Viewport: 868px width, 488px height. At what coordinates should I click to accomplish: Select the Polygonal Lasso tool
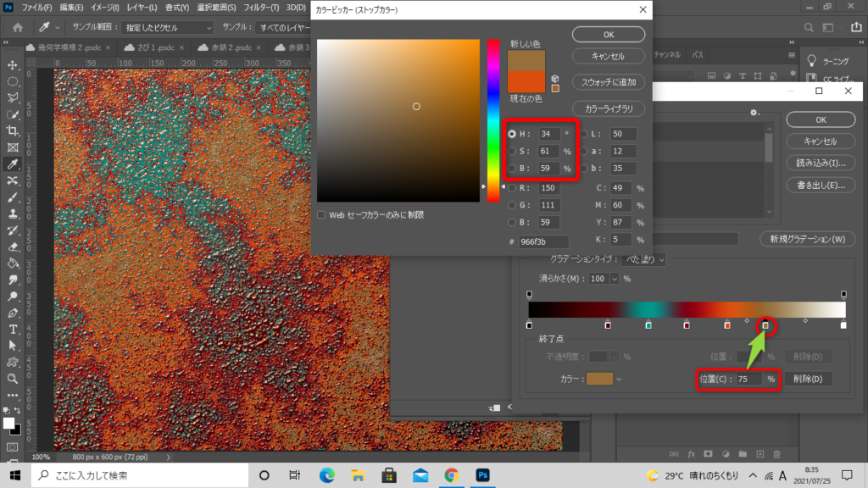point(13,98)
